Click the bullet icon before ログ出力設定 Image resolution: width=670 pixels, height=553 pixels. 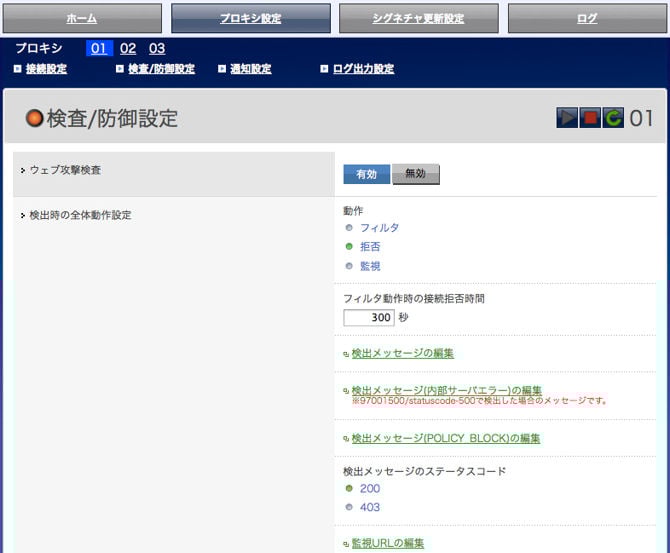click(x=324, y=69)
